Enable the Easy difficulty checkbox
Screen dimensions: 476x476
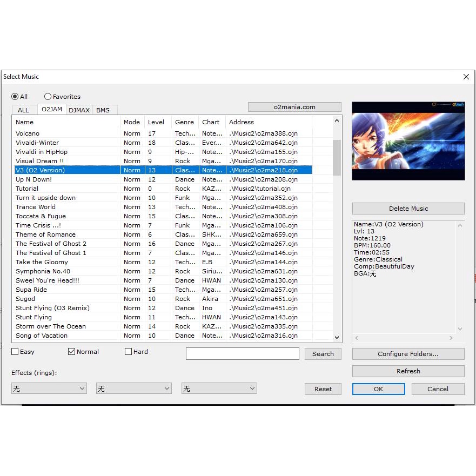[x=15, y=352]
